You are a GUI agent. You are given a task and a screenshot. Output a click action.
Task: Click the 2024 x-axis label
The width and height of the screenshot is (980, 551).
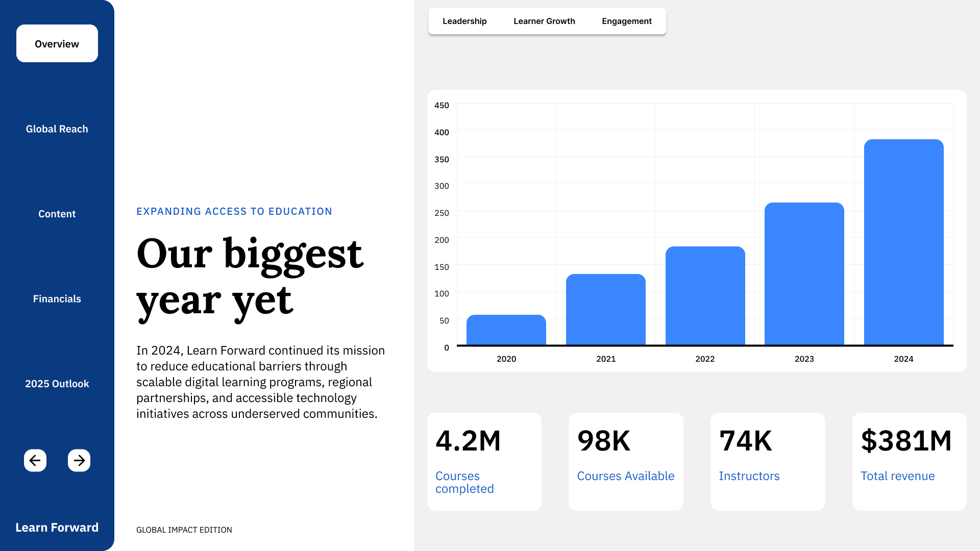pos(903,359)
